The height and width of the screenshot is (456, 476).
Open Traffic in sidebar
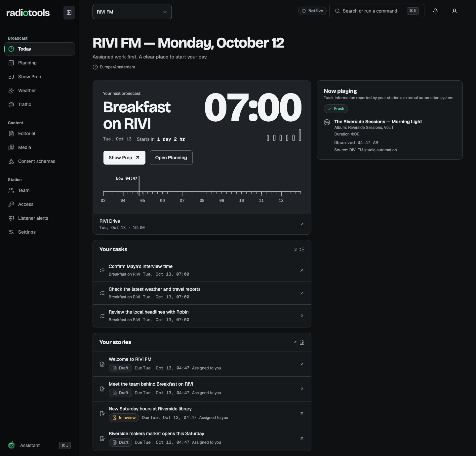pyautogui.click(x=39, y=104)
